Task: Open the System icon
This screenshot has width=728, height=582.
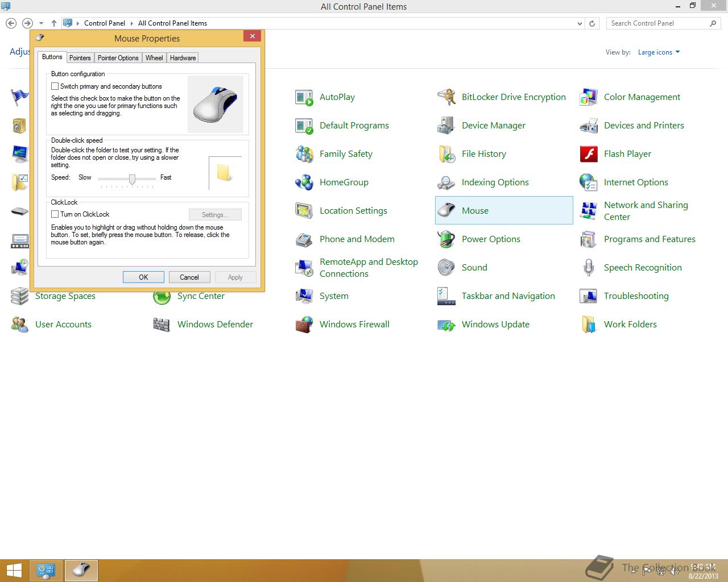Action: [x=304, y=296]
